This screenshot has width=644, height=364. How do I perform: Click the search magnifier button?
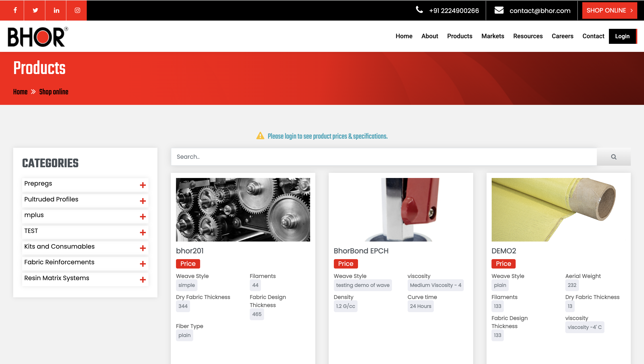[x=614, y=157]
